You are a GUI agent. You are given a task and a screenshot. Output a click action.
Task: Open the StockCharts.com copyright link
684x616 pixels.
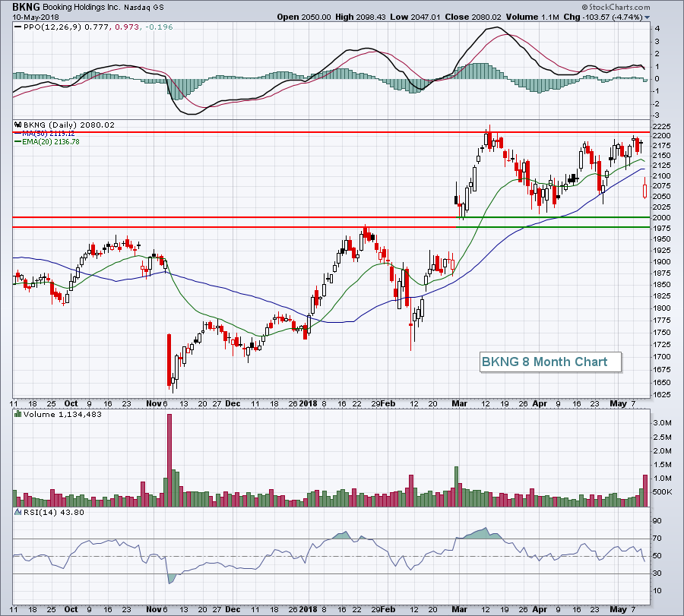pos(616,7)
